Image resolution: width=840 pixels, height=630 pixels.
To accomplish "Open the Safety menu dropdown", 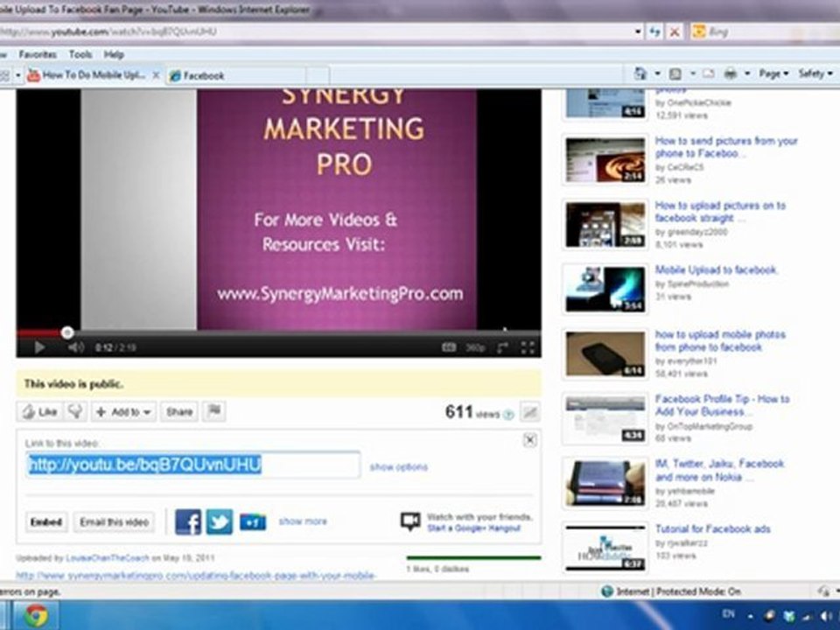I will pos(815,73).
